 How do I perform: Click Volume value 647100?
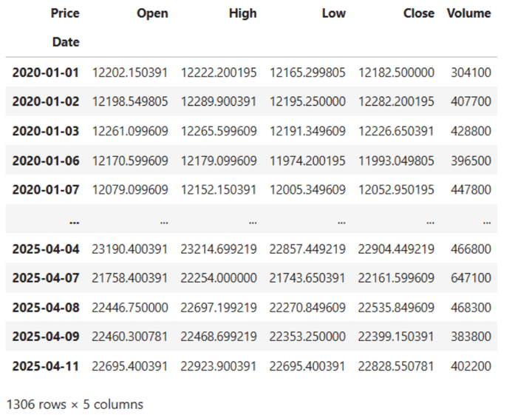471,278
